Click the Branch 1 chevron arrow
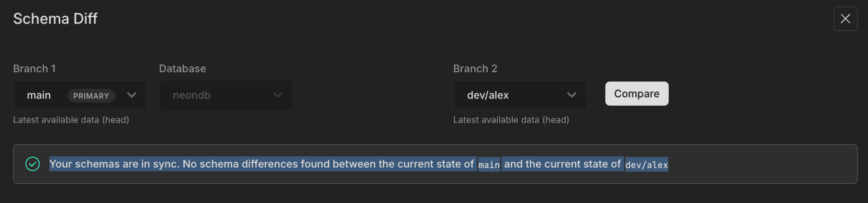The height and width of the screenshot is (203, 868). (132, 95)
